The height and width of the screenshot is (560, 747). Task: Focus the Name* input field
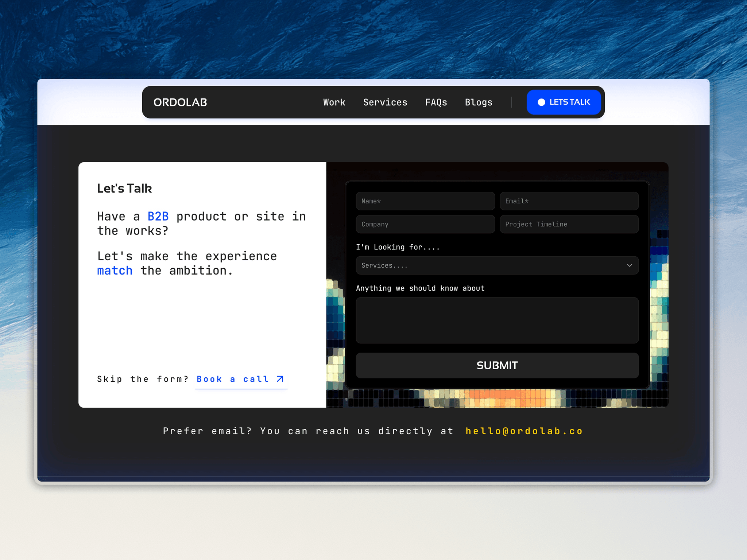[425, 201]
